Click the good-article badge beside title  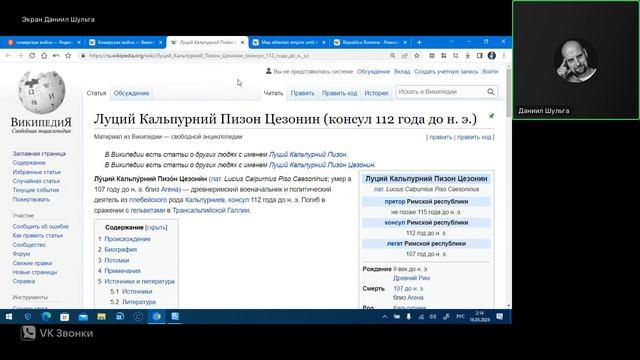[x=491, y=116]
